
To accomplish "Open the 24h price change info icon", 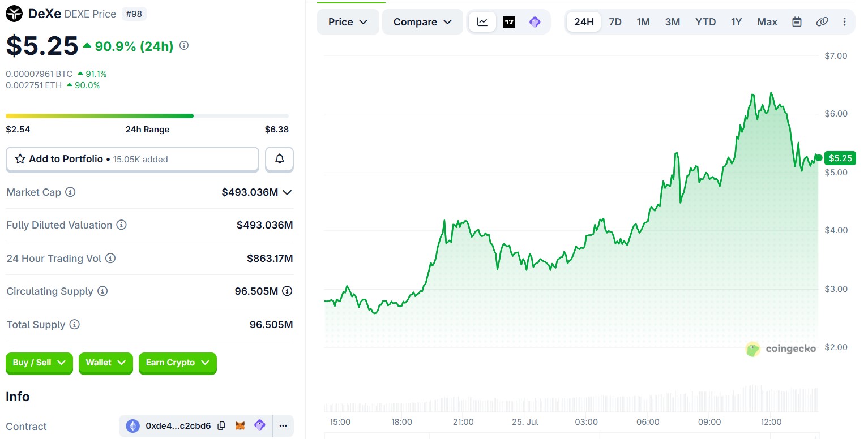I will pyautogui.click(x=184, y=46).
